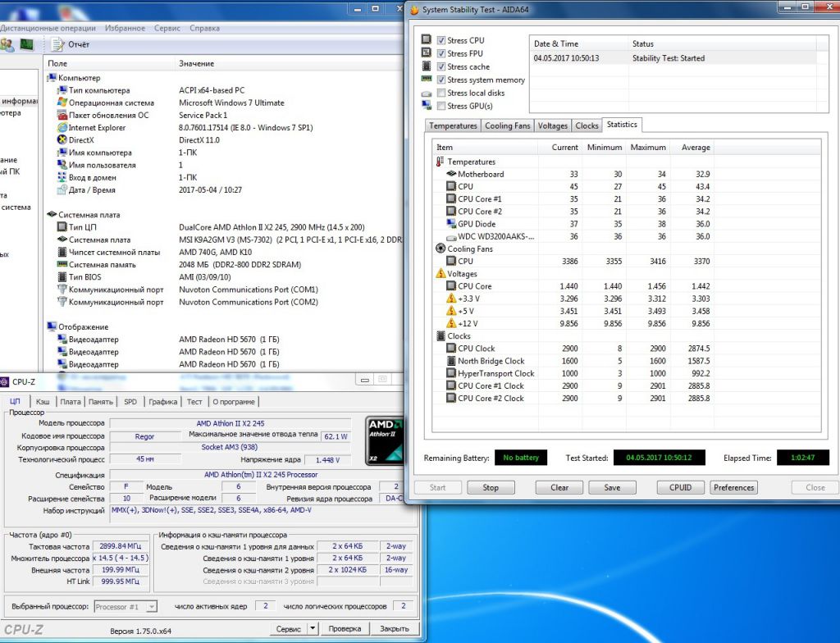Open the CPUID panel
This screenshot has width=840, height=643.
[680, 488]
